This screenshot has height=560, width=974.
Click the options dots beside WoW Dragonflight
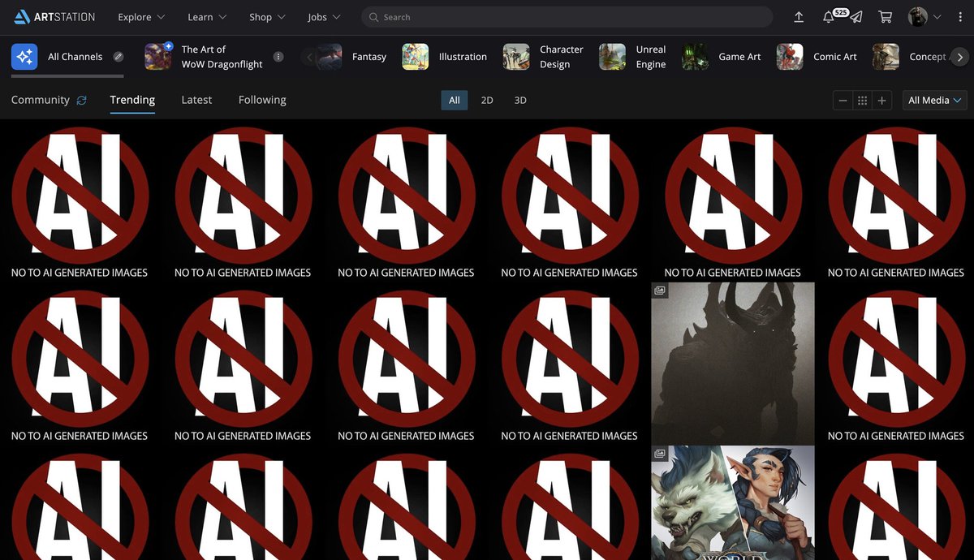278,57
